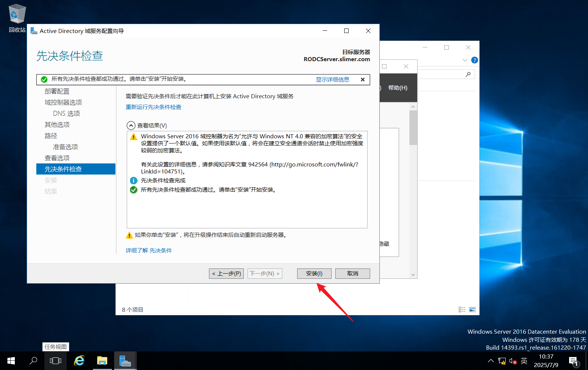Click the RODCServer.slimer.com target server text
Image resolution: width=588 pixels, height=370 pixels.
coord(337,59)
